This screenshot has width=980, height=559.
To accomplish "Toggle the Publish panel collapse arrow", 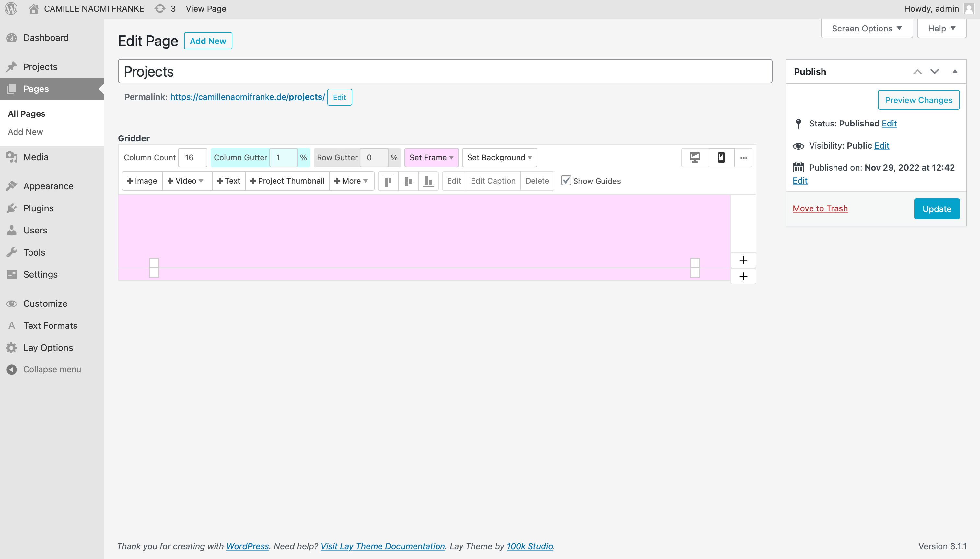I will [955, 71].
